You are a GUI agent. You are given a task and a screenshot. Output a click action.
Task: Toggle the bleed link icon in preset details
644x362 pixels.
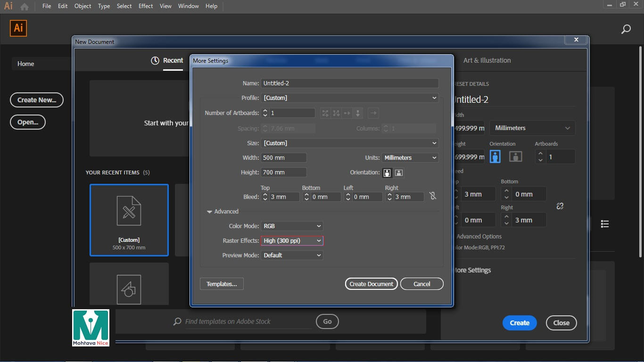560,206
